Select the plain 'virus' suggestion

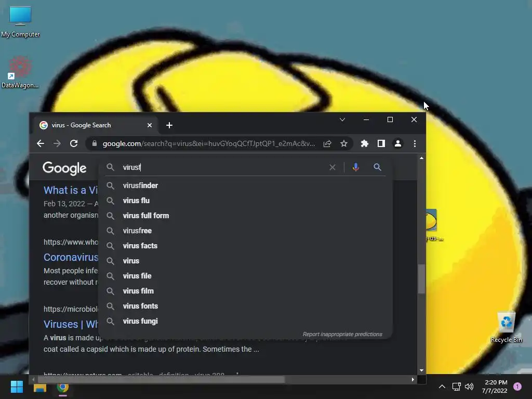(246, 261)
